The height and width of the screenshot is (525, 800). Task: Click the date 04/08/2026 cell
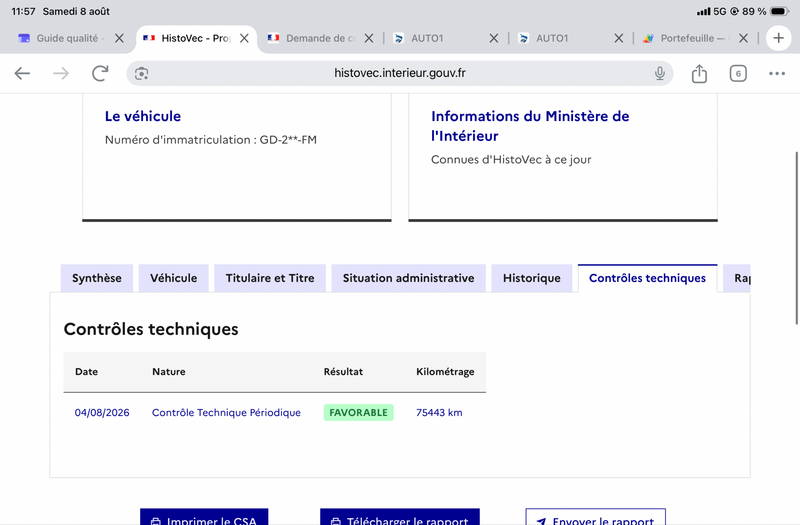tap(102, 412)
